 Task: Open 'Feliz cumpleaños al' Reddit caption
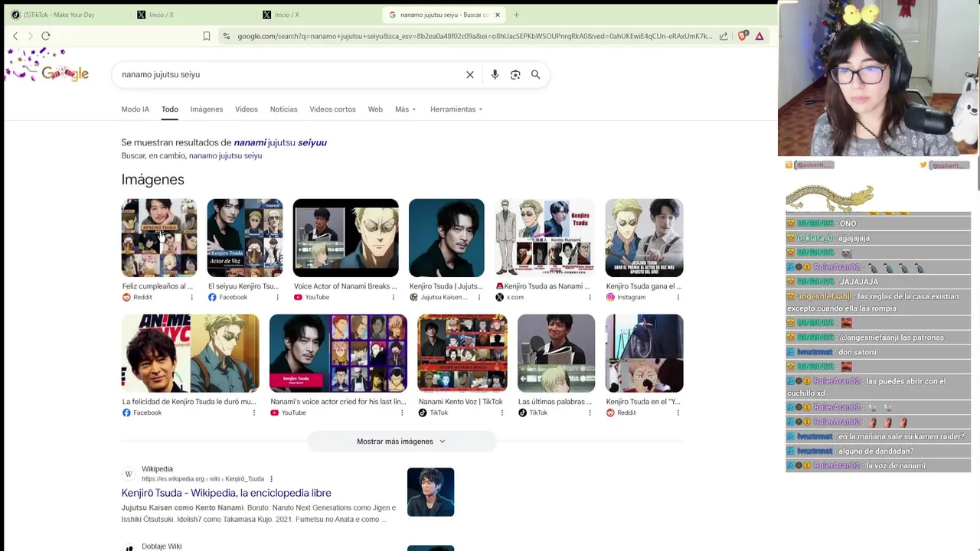(x=157, y=286)
